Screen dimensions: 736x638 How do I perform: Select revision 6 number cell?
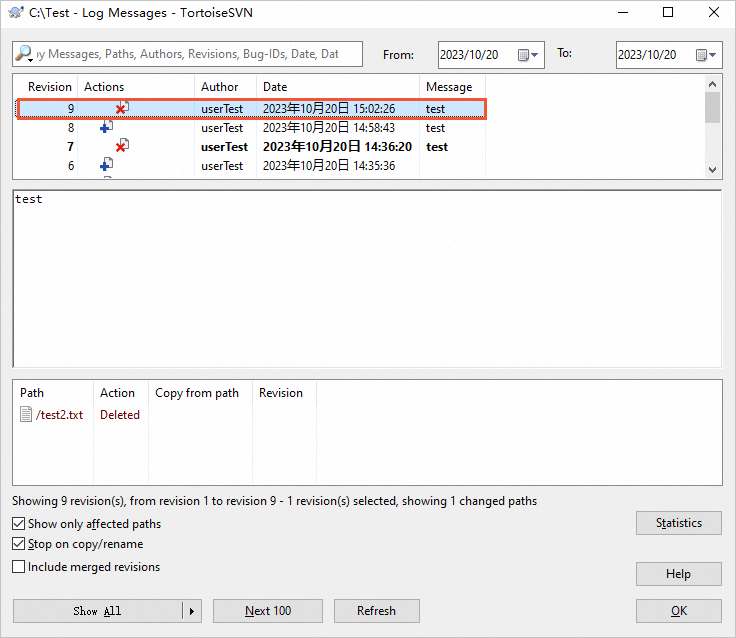point(70,166)
